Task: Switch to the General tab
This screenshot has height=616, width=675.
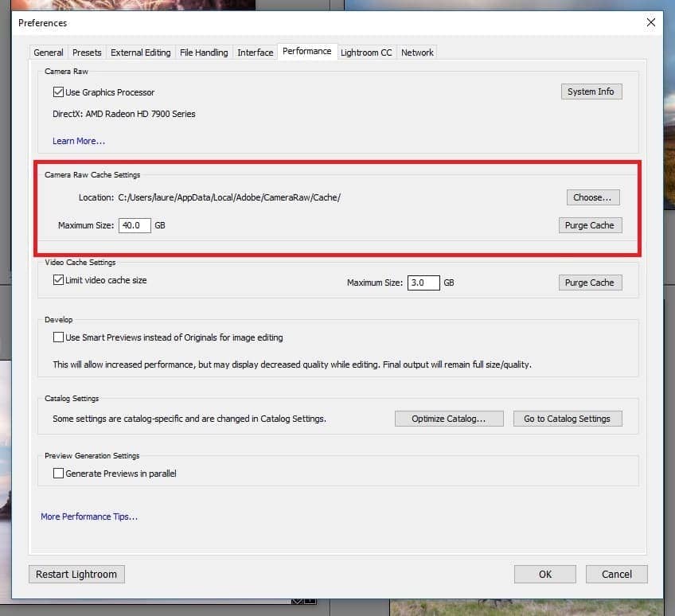Action: point(49,53)
